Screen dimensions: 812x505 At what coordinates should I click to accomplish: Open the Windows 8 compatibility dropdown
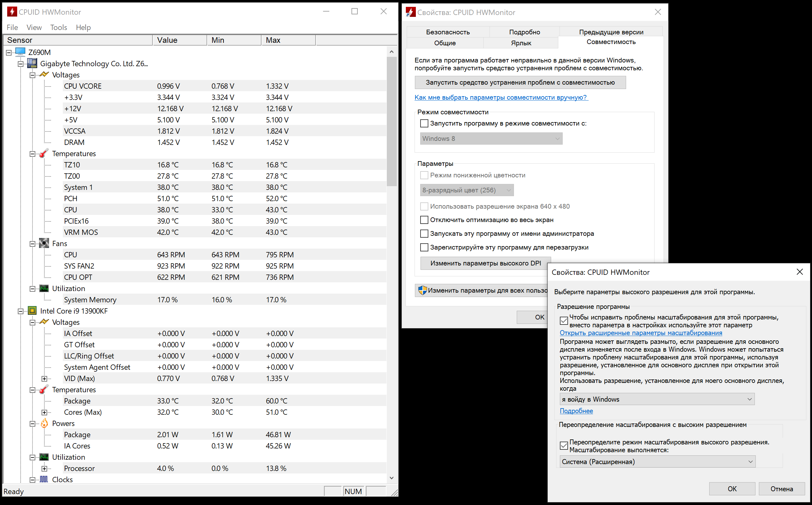pos(491,138)
